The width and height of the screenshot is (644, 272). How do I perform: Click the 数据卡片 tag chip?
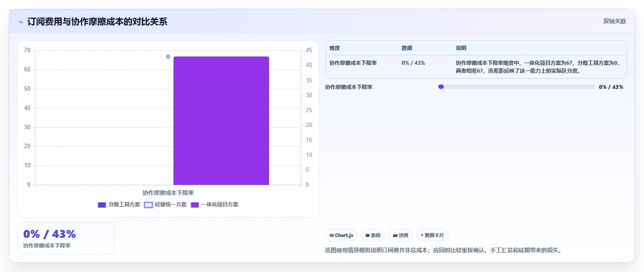(x=432, y=235)
